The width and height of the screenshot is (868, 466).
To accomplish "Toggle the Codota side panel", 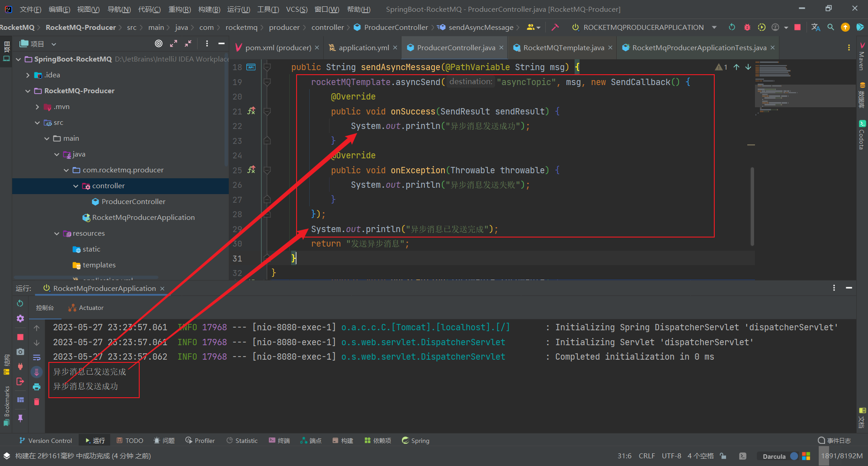I will 862,135.
